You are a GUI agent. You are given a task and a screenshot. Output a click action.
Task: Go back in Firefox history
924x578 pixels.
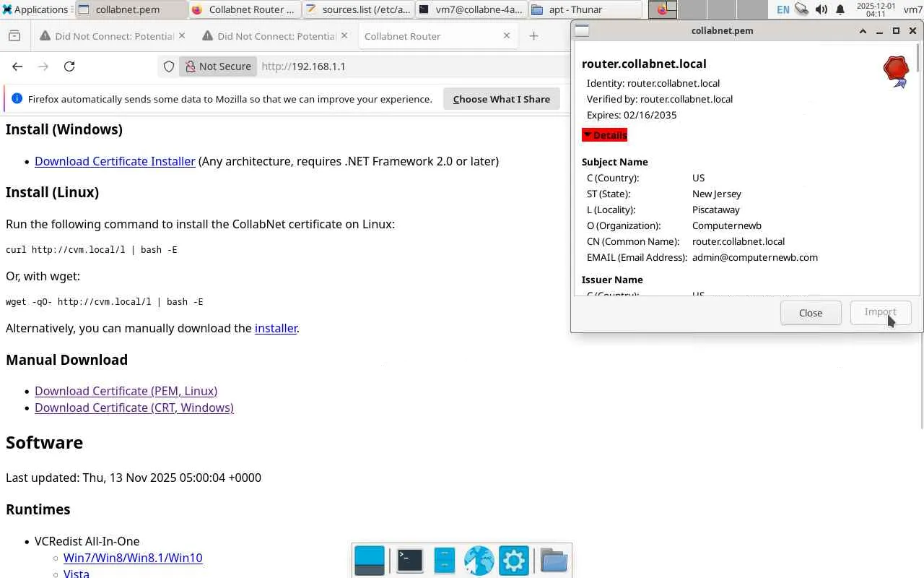tap(17, 66)
